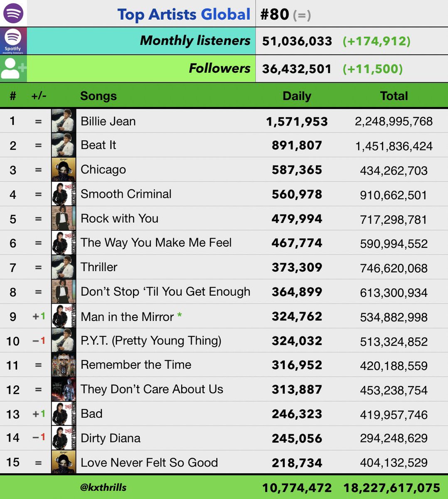
Task: Click the +11,500 followers change
Action: [373, 69]
